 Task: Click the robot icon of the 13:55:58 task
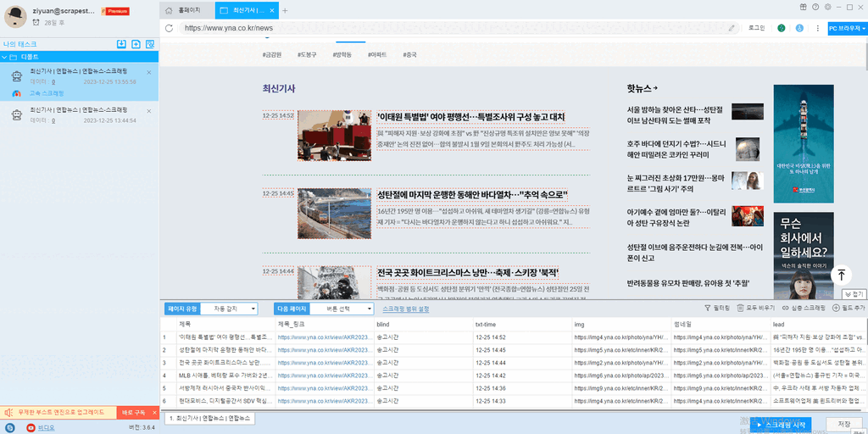coord(17,76)
